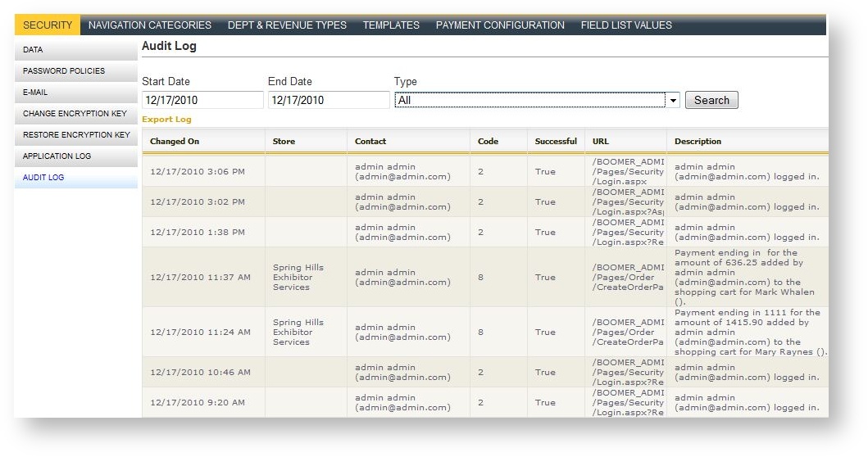Open Restore Encryption Key page
Screen dimensions: 868x457
(75, 135)
